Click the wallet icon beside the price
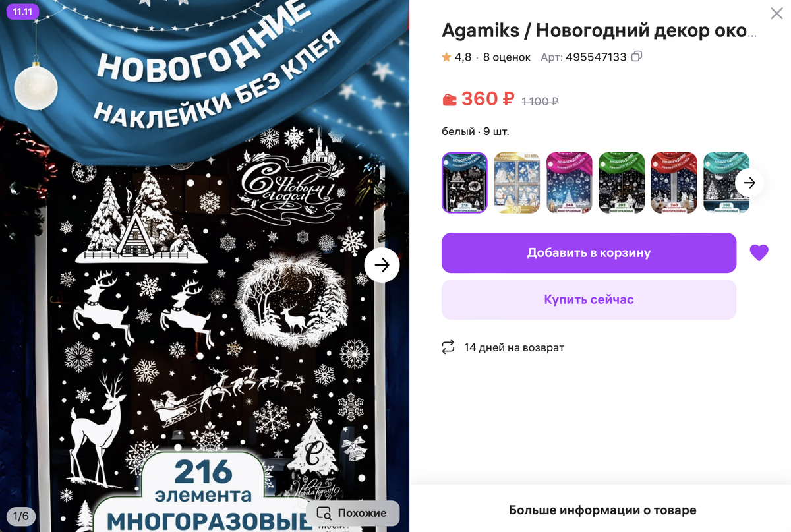791x532 pixels. pyautogui.click(x=449, y=100)
